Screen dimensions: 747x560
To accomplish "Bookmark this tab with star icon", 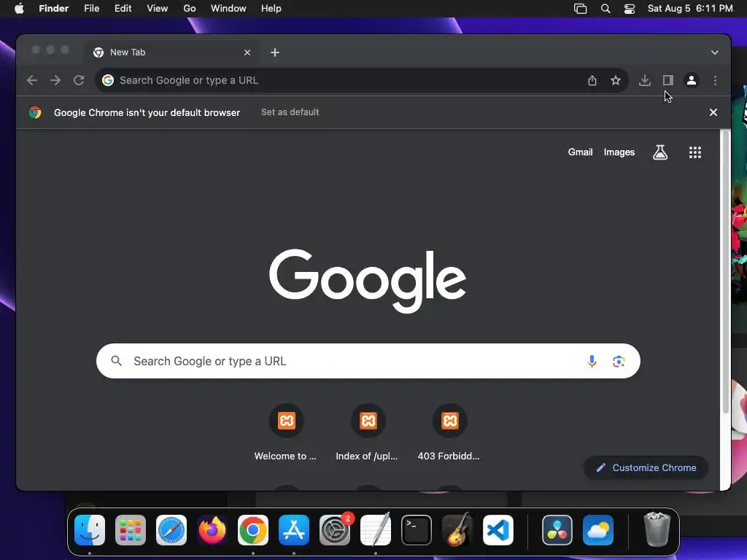I will click(x=616, y=80).
